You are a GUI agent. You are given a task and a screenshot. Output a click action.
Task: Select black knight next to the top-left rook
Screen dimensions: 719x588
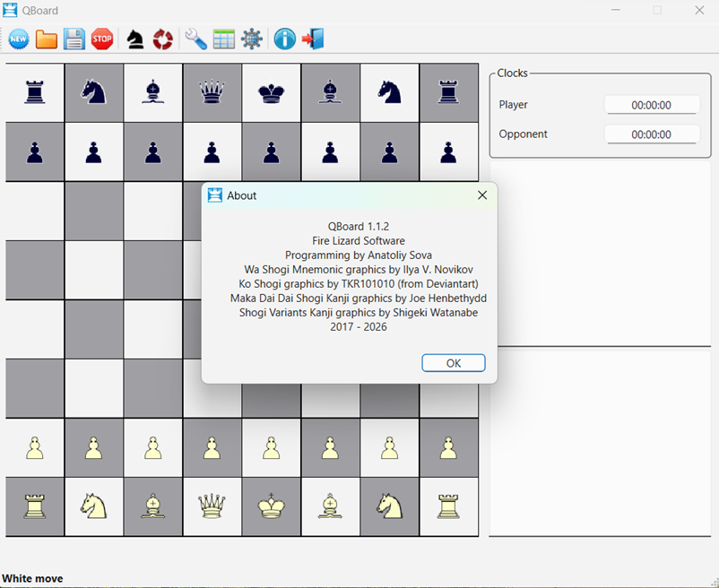click(93, 92)
